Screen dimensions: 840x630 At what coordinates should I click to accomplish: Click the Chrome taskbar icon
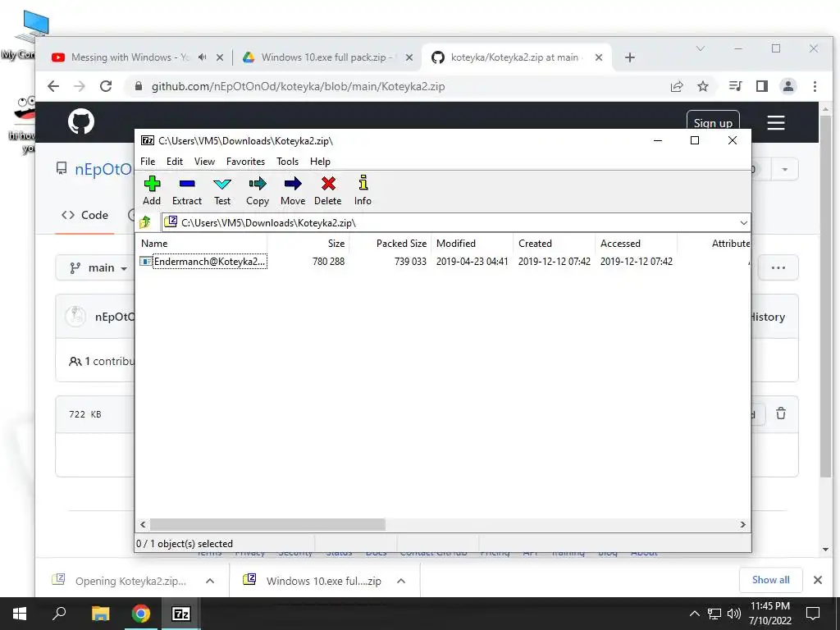[x=140, y=614]
